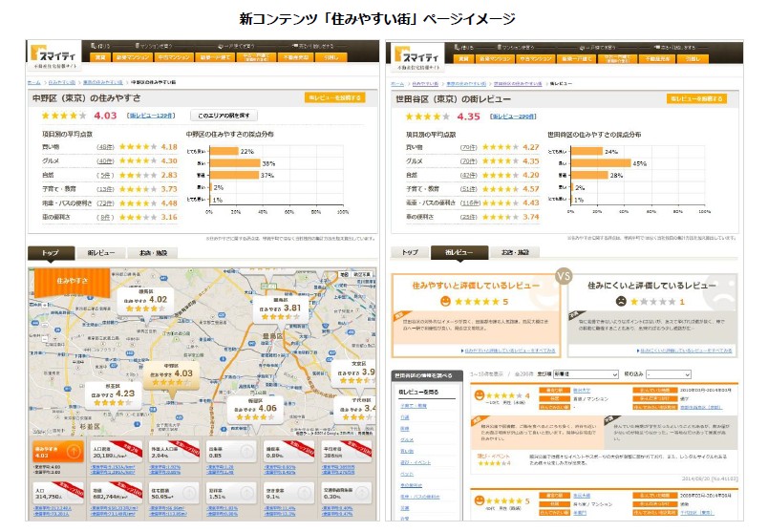The image size is (768, 532).
Task: Open 新築マンション in the 中野区 page nav bar
Action: tap(133, 57)
